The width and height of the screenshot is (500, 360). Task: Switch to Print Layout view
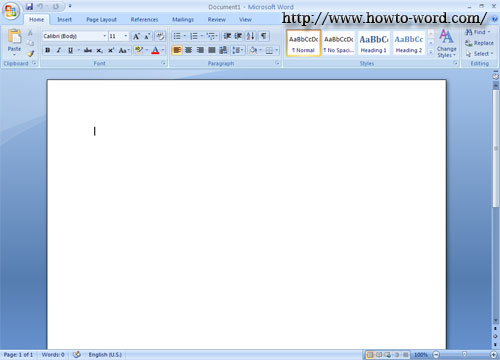(x=370, y=355)
